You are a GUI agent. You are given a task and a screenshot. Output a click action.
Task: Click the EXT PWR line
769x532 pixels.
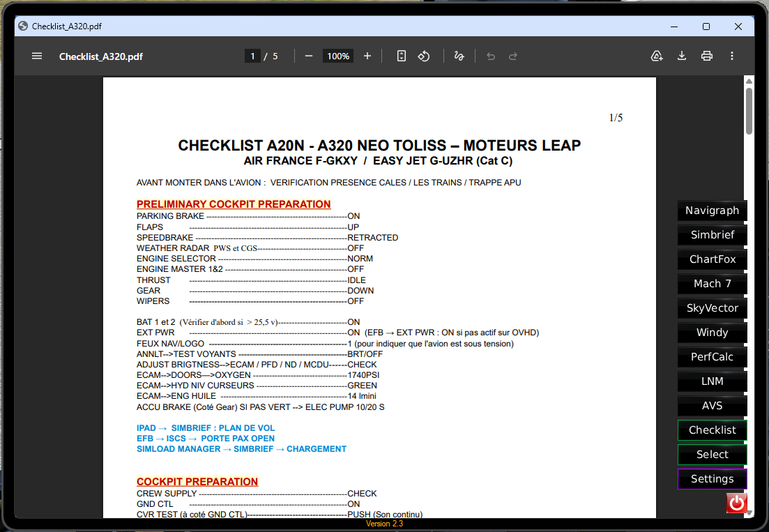pyautogui.click(x=337, y=333)
